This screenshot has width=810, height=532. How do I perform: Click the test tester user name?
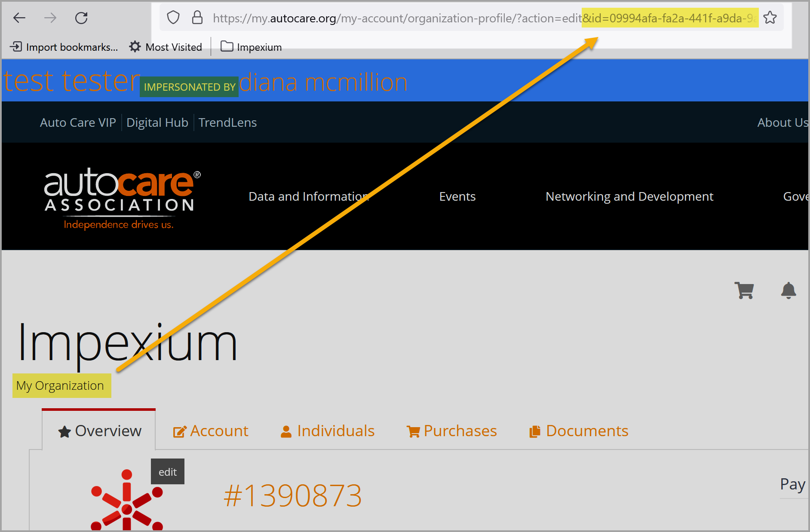(x=72, y=81)
